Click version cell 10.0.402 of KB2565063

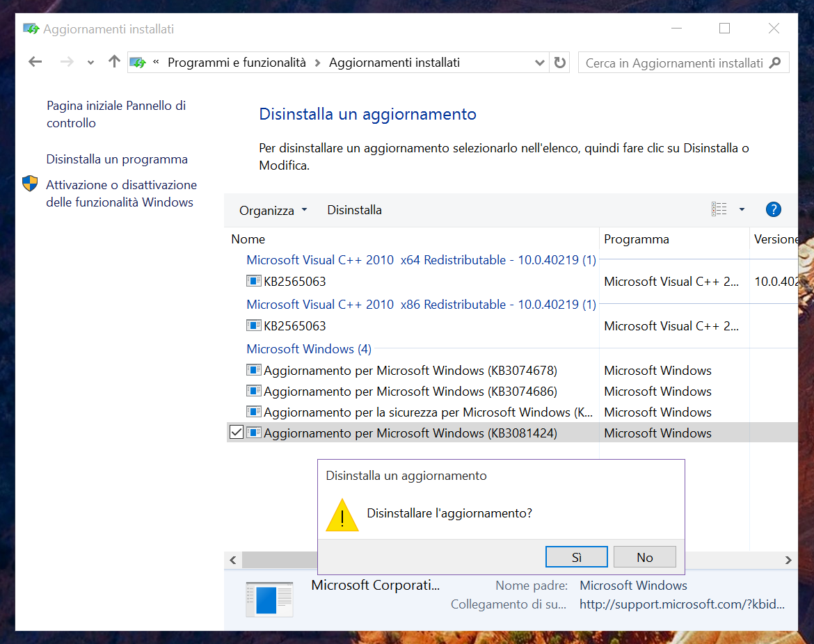coord(776,282)
